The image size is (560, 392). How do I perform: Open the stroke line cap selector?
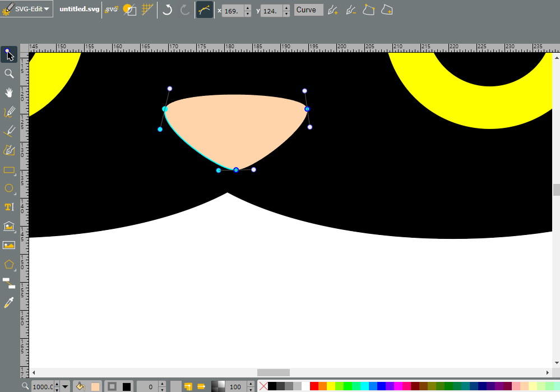[x=201, y=386]
